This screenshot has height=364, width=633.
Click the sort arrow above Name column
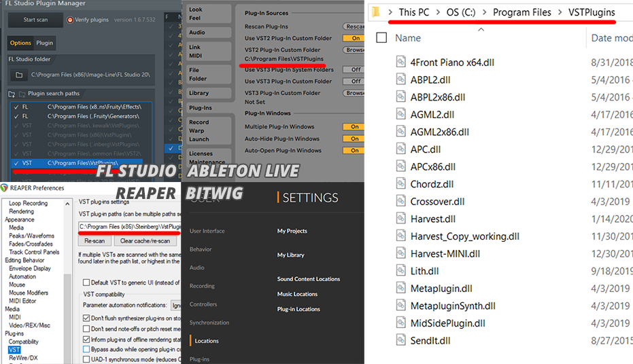click(481, 29)
